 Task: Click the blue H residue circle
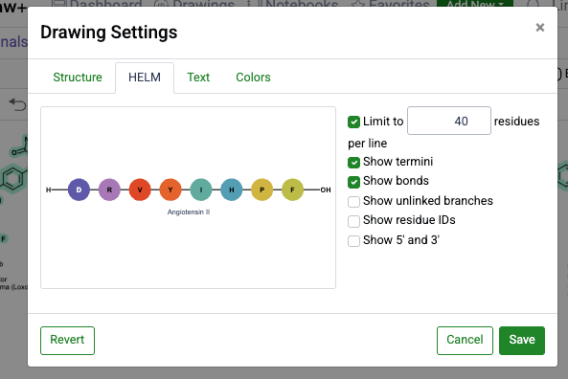231,190
